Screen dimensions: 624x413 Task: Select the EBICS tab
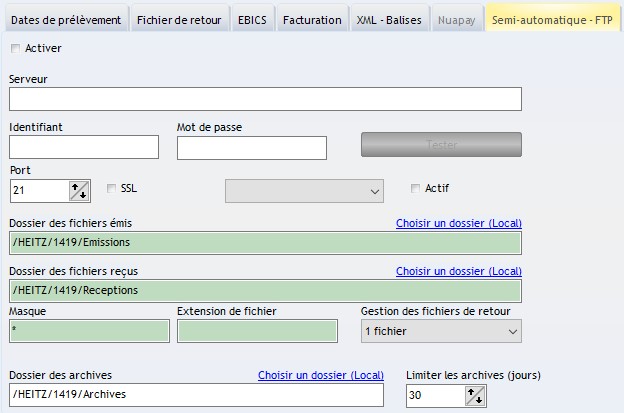(x=254, y=19)
